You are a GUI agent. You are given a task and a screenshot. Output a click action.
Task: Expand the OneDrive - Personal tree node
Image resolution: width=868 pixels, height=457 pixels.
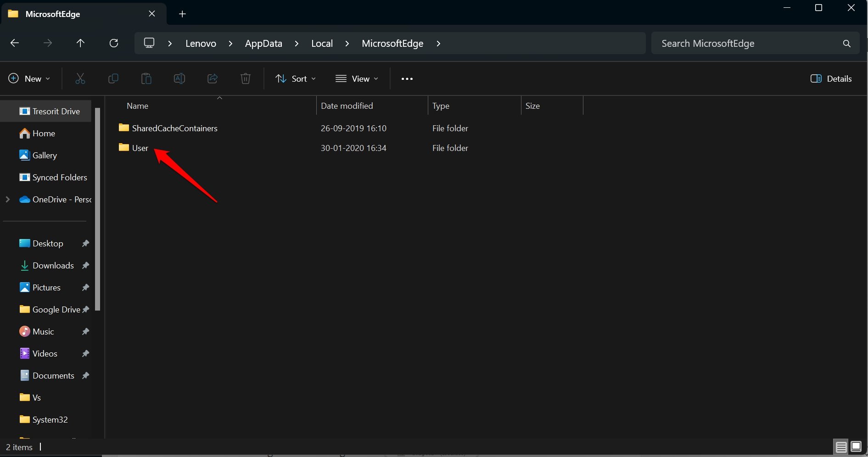coord(7,200)
